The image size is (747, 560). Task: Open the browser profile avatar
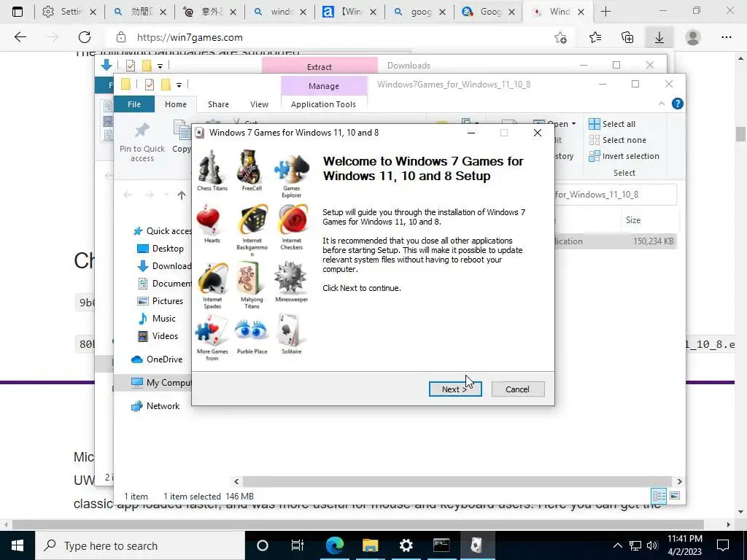pos(693,37)
